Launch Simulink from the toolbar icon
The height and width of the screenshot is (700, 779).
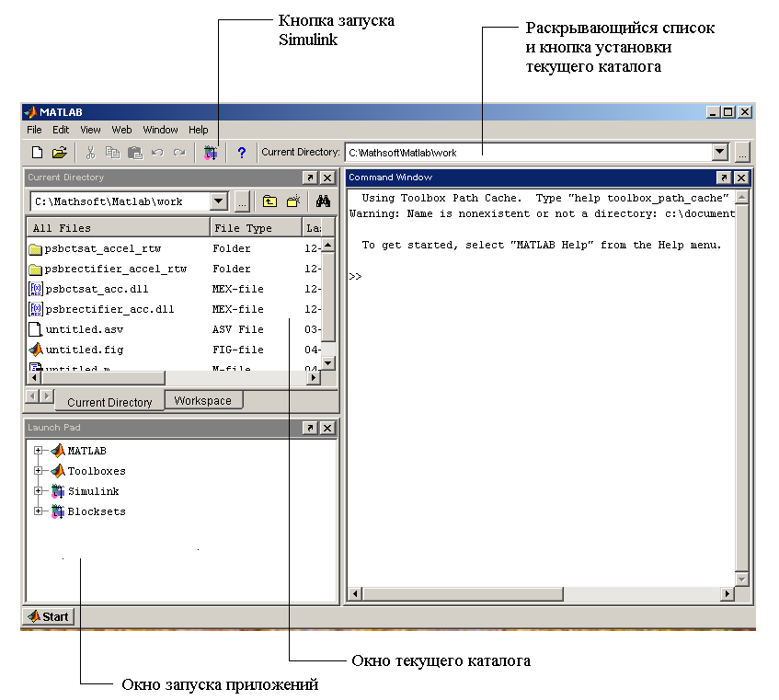tap(211, 153)
